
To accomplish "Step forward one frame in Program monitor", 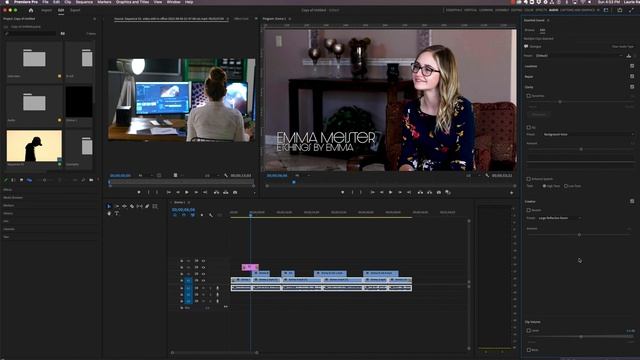I will pos(400,192).
